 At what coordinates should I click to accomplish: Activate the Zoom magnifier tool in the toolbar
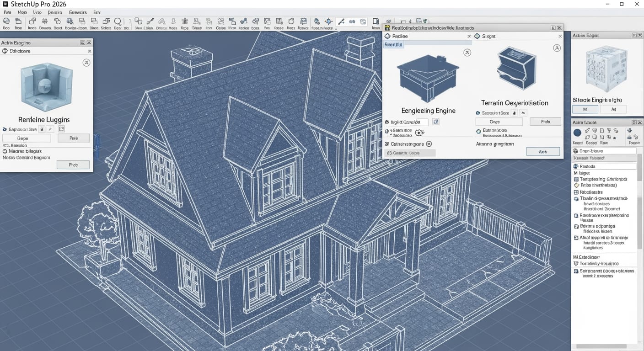coord(118,21)
